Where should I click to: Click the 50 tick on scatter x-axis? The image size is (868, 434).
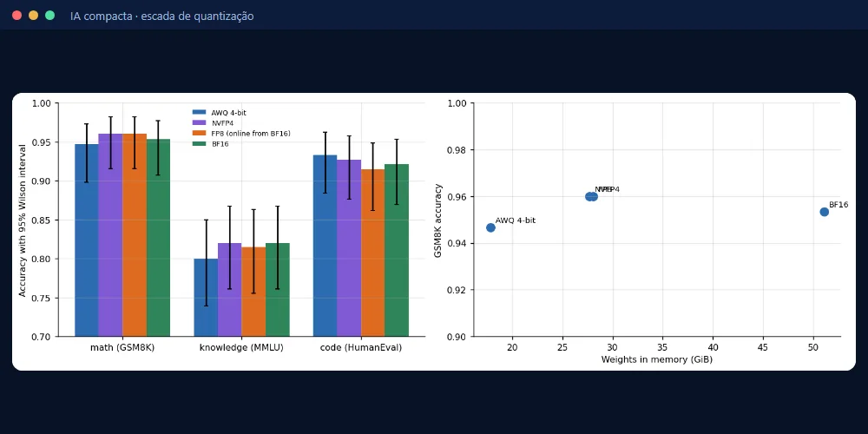(x=813, y=347)
